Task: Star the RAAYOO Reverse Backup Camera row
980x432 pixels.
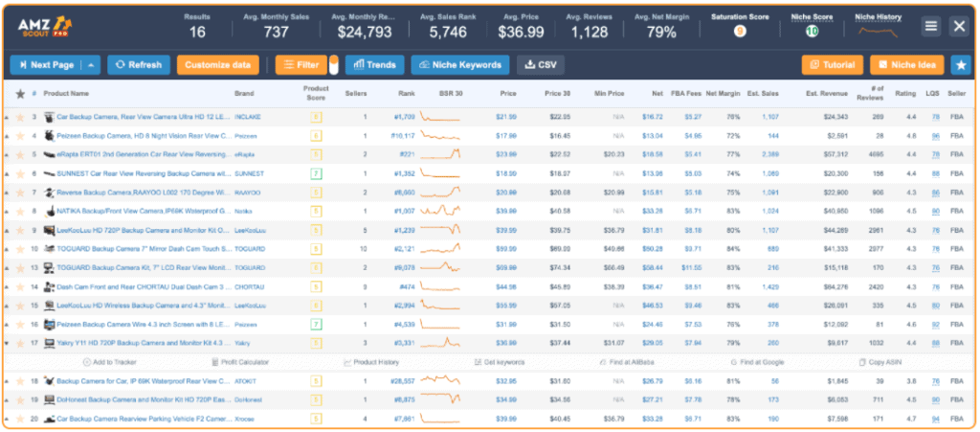Action: tap(20, 193)
